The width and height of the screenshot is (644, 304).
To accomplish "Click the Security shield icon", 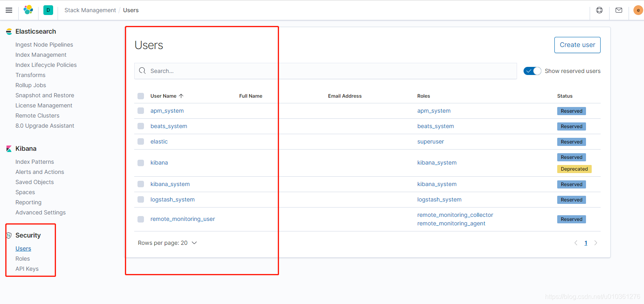I will 9,235.
